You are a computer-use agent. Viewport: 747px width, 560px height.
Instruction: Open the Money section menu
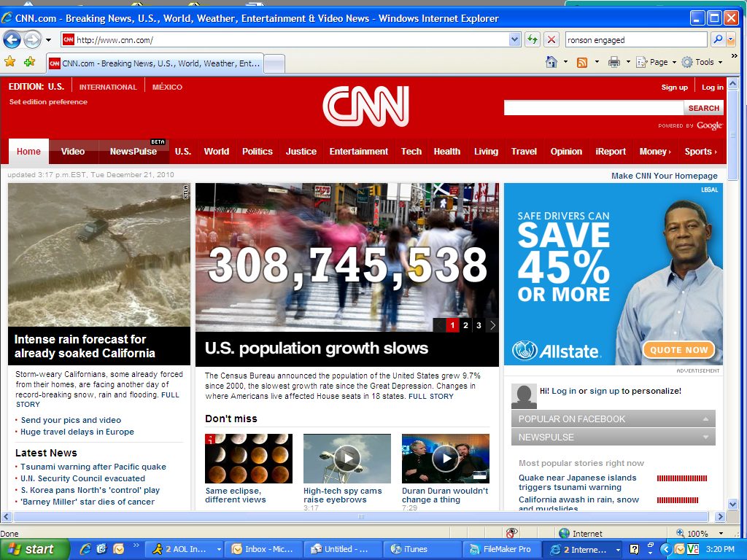tap(655, 152)
